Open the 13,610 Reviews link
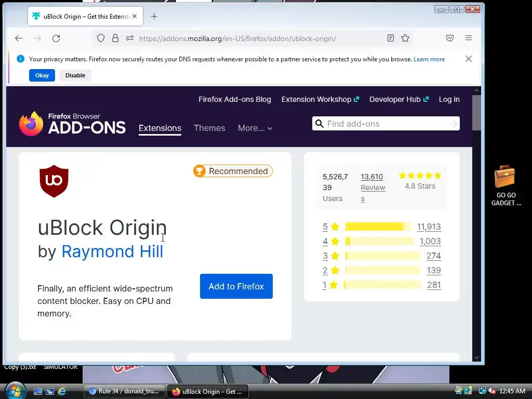532x399 pixels. pyautogui.click(x=373, y=187)
